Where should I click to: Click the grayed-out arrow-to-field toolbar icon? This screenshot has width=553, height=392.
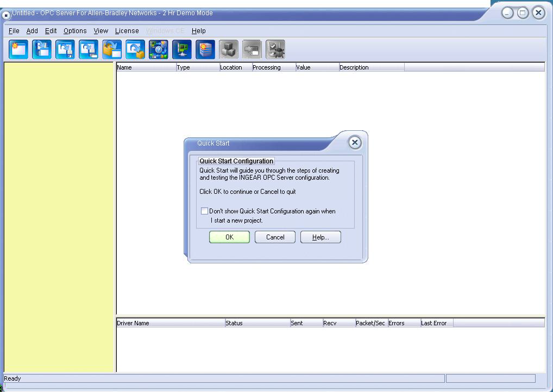pos(252,49)
